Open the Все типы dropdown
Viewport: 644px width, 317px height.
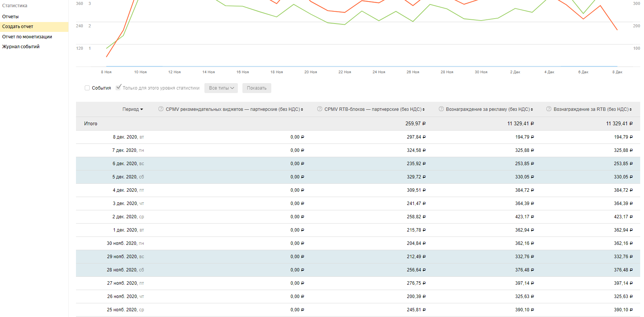click(221, 88)
